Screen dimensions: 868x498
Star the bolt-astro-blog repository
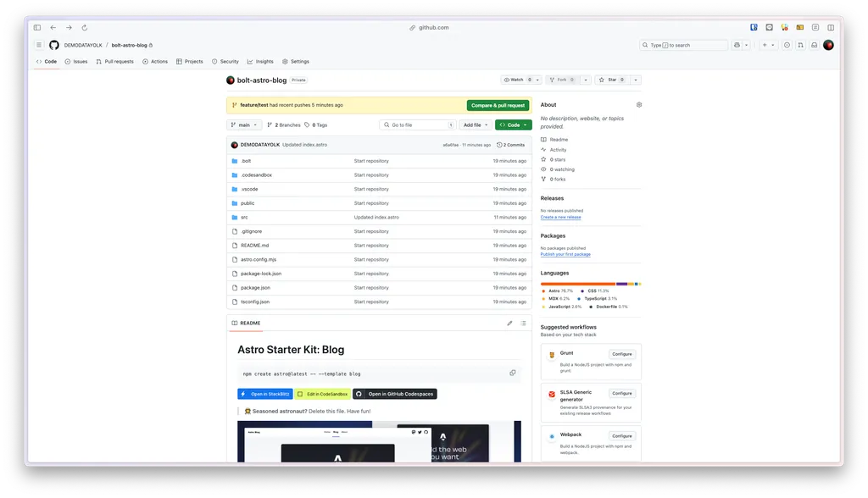pyautogui.click(x=612, y=80)
